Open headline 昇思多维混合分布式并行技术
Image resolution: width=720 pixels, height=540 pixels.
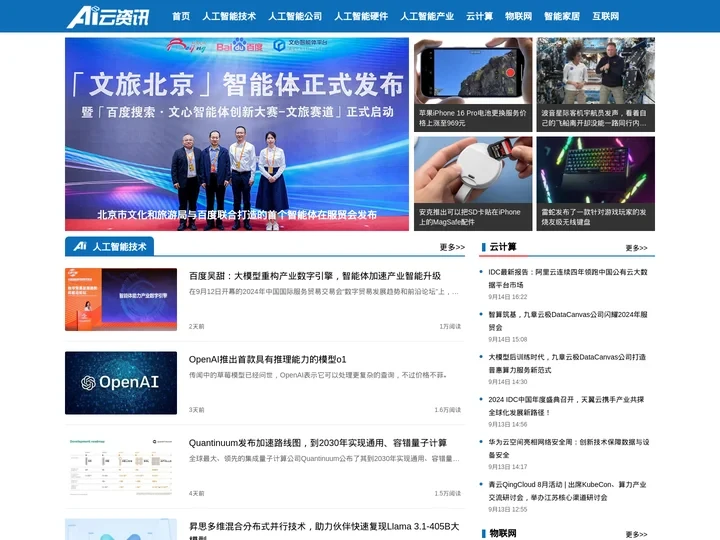[324, 531]
